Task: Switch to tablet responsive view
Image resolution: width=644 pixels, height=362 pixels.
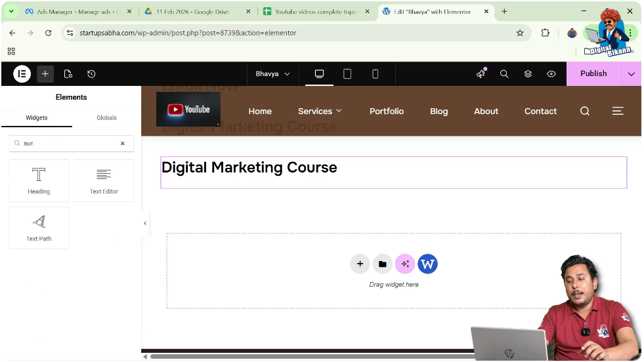Action: coord(347,74)
